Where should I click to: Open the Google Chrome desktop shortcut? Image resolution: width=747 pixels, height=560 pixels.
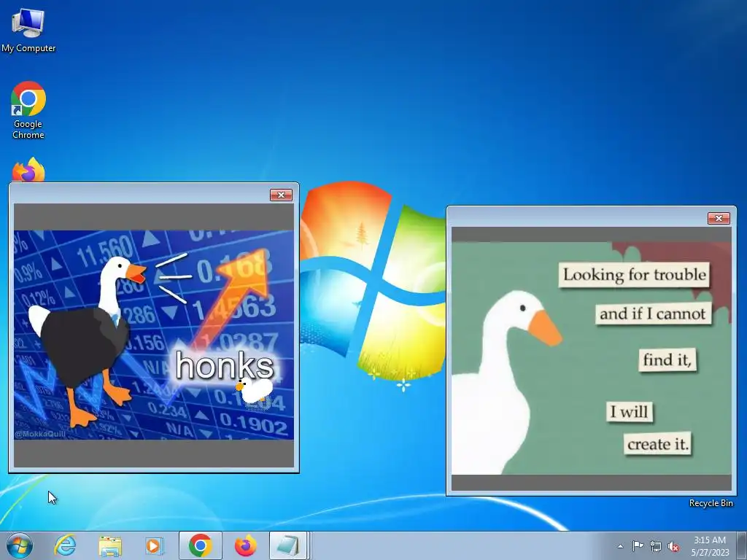pyautogui.click(x=28, y=110)
